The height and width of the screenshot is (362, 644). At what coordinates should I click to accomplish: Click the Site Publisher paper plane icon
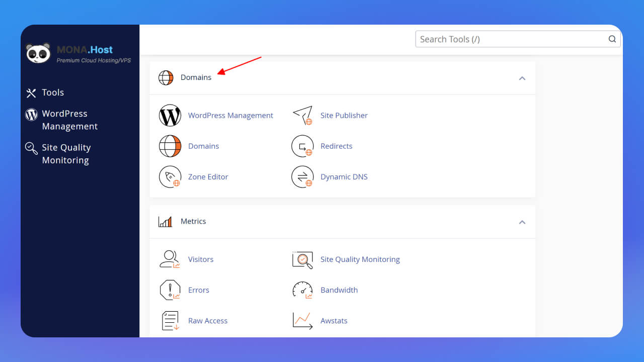tap(302, 116)
